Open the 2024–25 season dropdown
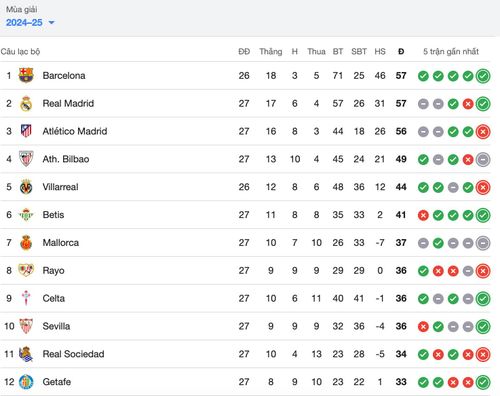The width and height of the screenshot is (500, 396). [30, 23]
